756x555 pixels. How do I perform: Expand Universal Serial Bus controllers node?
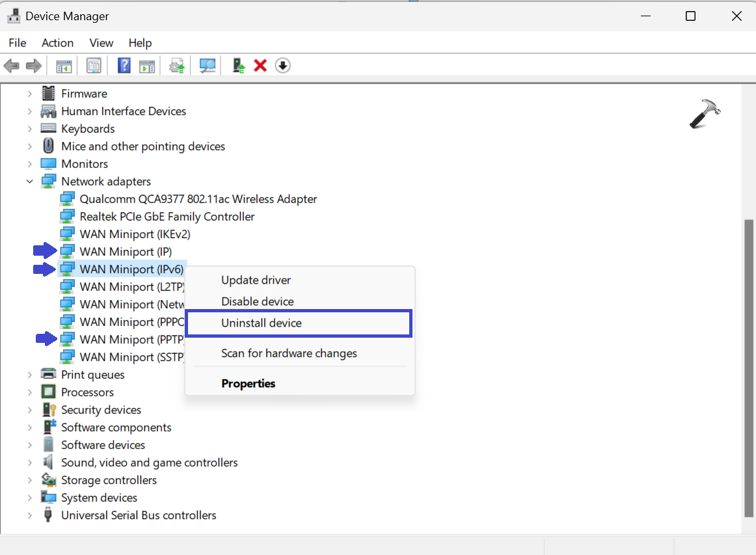(x=30, y=515)
